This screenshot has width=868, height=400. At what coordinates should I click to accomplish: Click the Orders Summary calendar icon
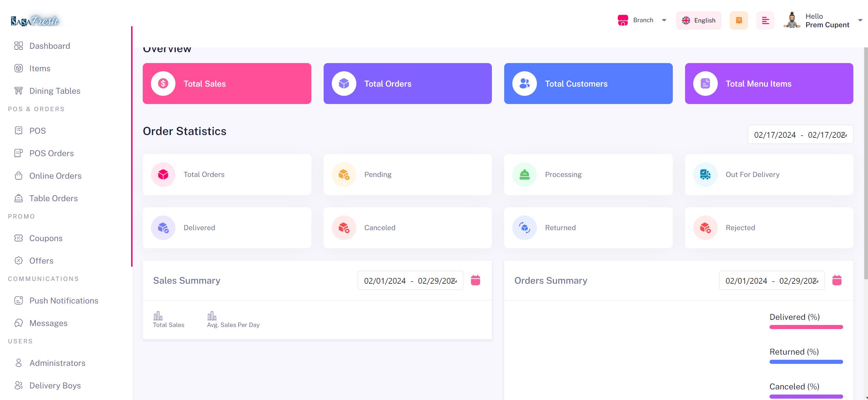click(x=837, y=280)
